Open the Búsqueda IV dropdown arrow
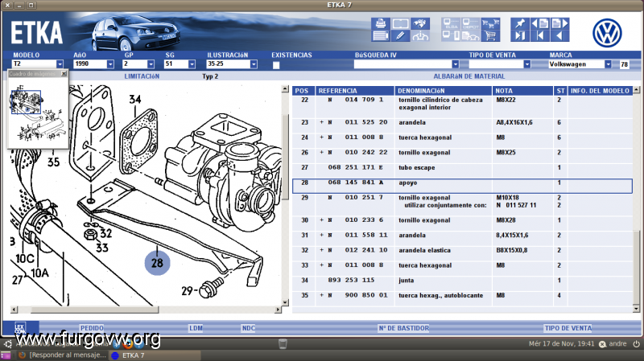Screen dimensions: 644x361 (455, 64)
